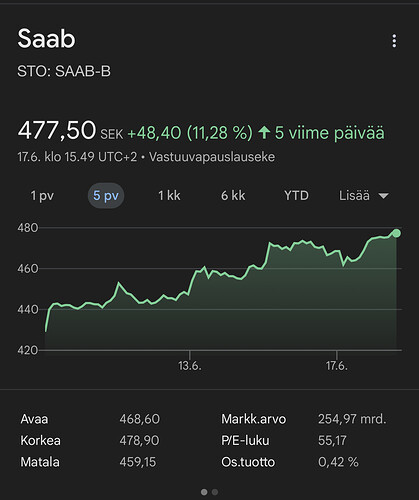Open the Vastuuvapauslauseke disclaimer link
Image resolution: width=419 pixels, height=500 pixels.
click(212, 157)
